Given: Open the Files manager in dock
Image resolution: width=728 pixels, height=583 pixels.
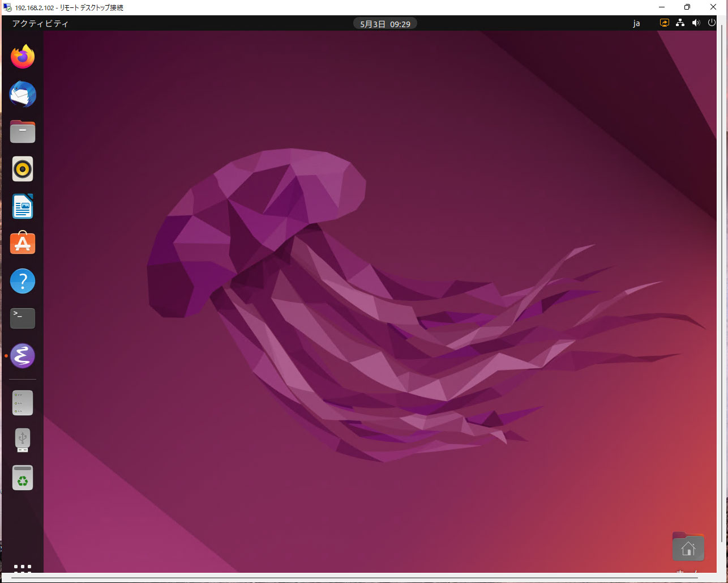Looking at the screenshot, I should [23, 131].
